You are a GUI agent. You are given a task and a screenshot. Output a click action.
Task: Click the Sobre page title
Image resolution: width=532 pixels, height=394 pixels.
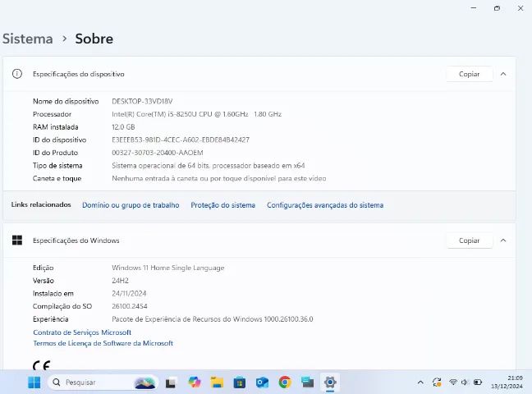tap(94, 39)
